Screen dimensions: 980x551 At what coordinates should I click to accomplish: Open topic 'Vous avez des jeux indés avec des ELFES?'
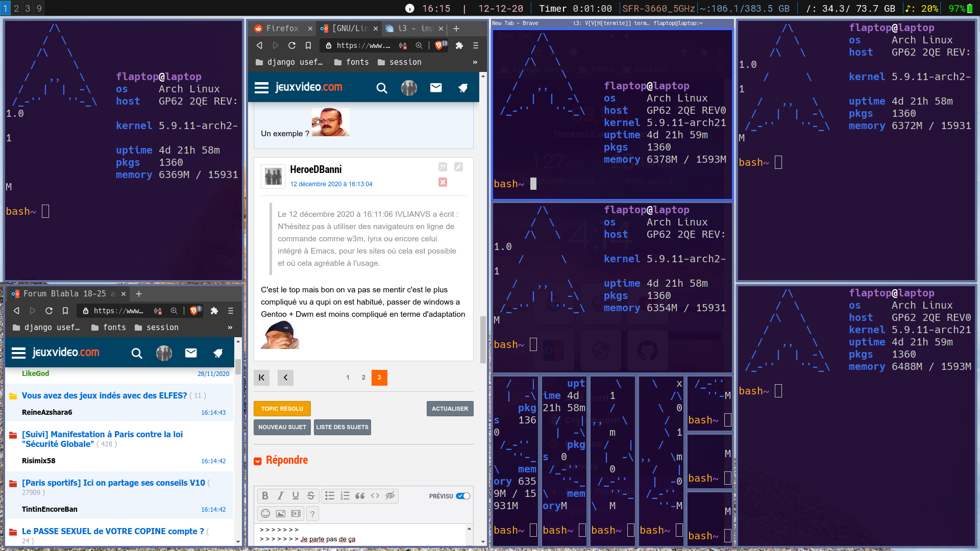coord(104,395)
